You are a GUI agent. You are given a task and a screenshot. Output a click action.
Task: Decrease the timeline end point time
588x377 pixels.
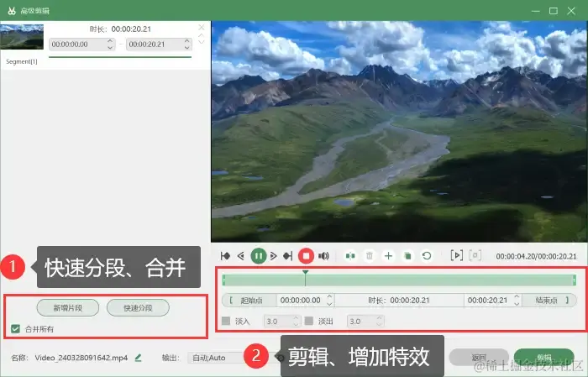coord(517,303)
